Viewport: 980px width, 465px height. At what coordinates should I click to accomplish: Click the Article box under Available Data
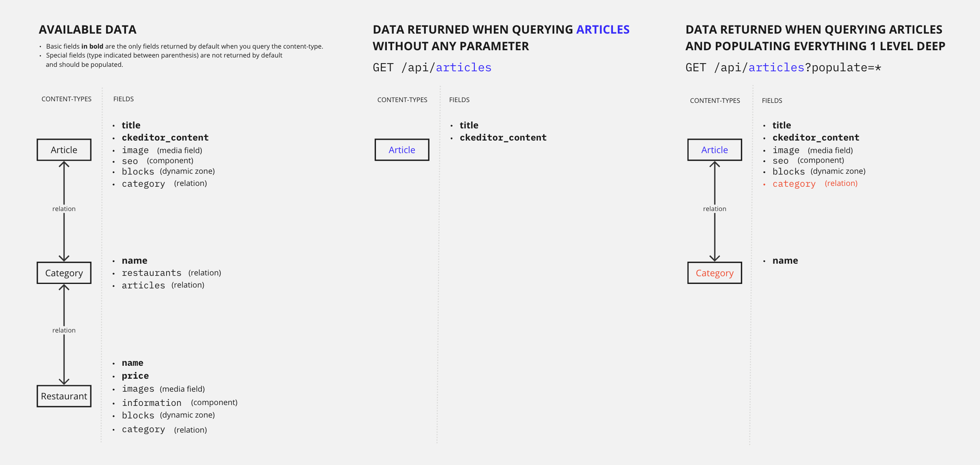pos(64,150)
